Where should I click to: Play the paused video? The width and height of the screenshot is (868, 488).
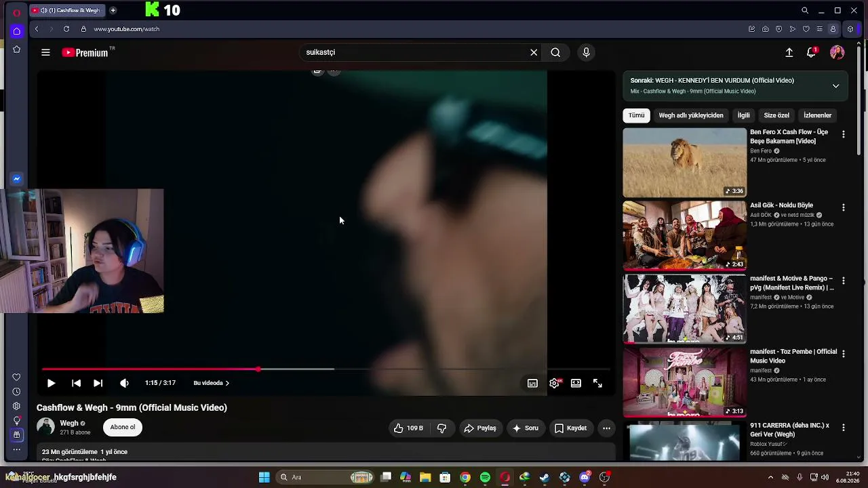pos(51,383)
